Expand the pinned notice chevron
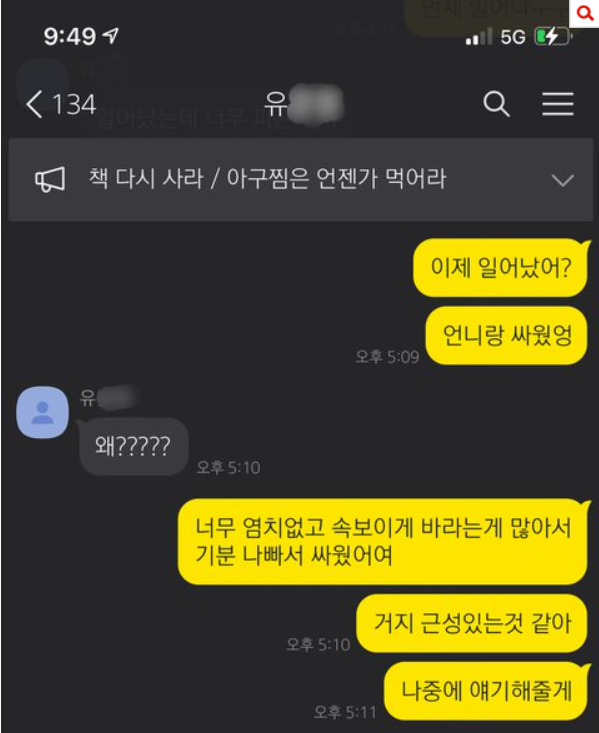The width and height of the screenshot is (599, 733). (563, 180)
